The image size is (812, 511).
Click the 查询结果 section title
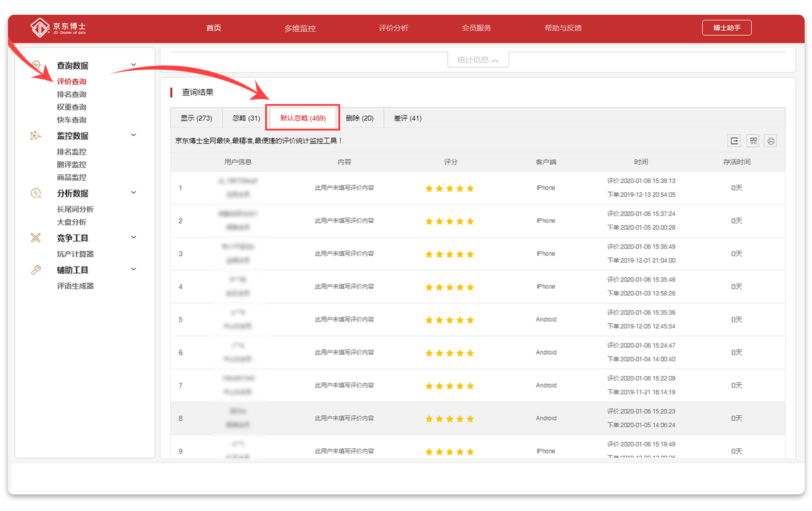point(198,92)
